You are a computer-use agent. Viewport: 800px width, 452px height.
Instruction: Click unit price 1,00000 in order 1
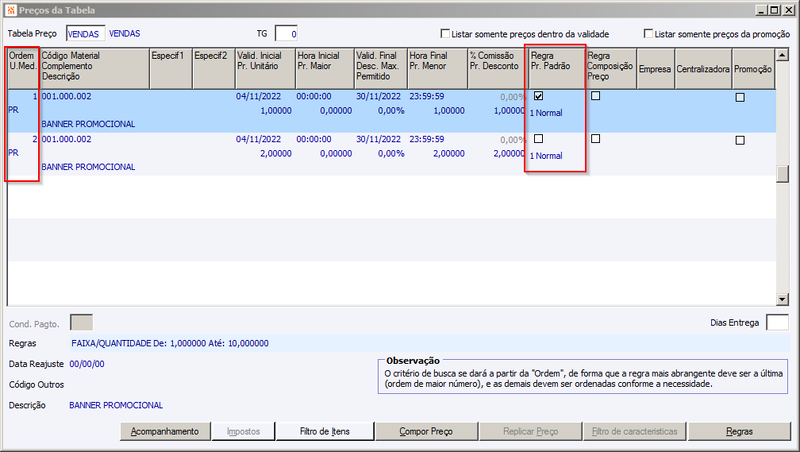coord(276,111)
